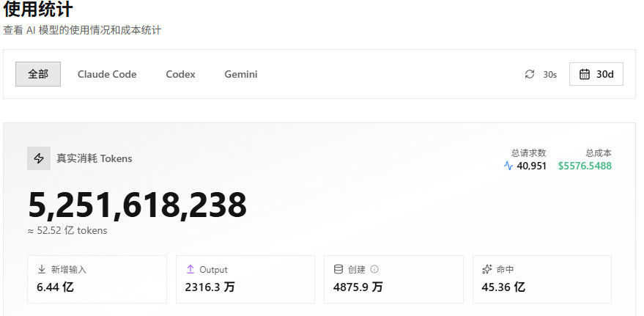This screenshot has width=644, height=316.
Task: Toggle the 30s auto-refresh interval
Action: [x=541, y=74]
